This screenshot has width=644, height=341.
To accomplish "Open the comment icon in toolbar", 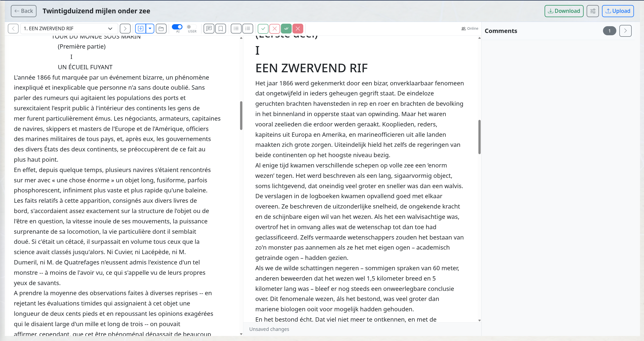I will (209, 28).
